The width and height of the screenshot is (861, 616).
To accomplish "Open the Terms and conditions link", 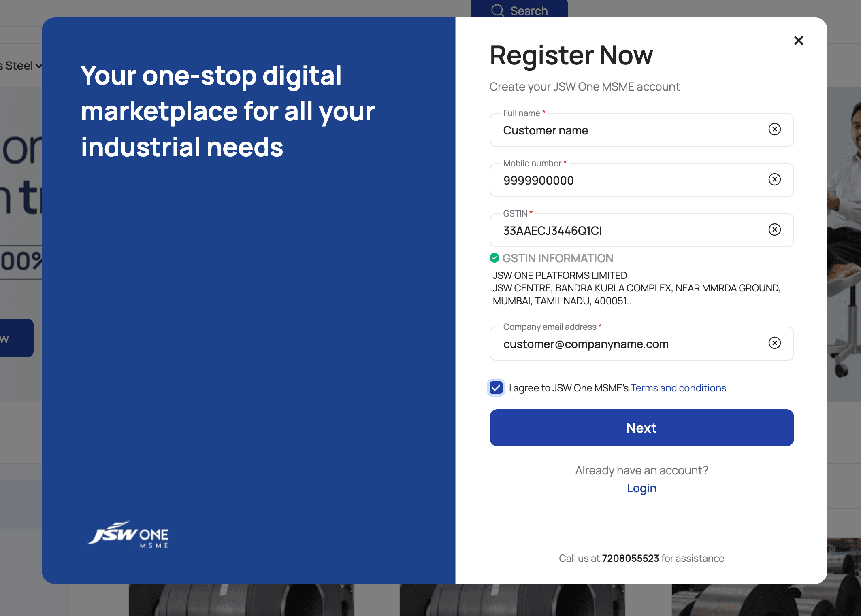I will pyautogui.click(x=678, y=388).
